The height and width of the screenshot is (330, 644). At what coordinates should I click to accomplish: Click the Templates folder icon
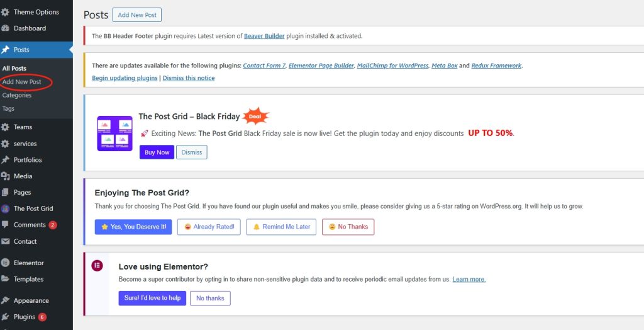[x=6, y=279]
